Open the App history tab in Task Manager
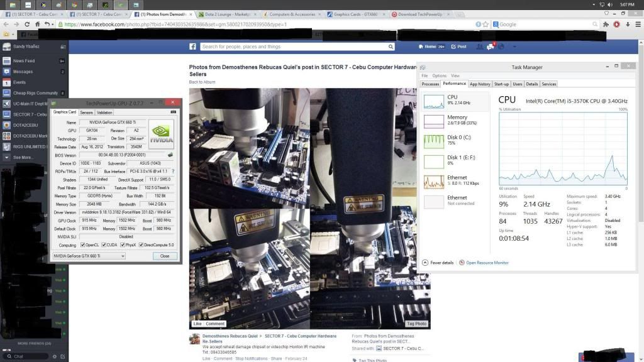644x362 pixels. (x=480, y=84)
